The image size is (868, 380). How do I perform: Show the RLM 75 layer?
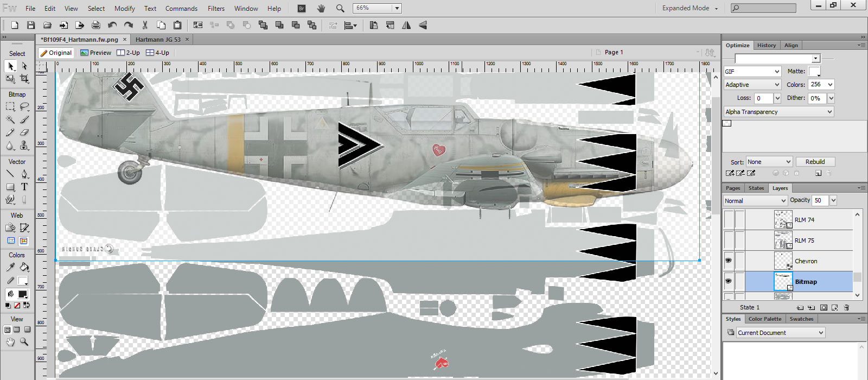click(729, 240)
